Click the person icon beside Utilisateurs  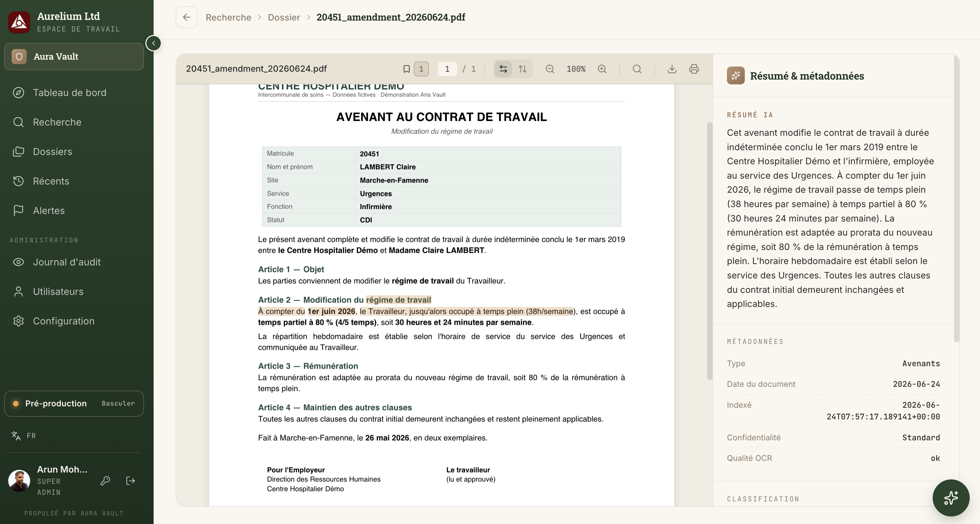pyautogui.click(x=18, y=291)
